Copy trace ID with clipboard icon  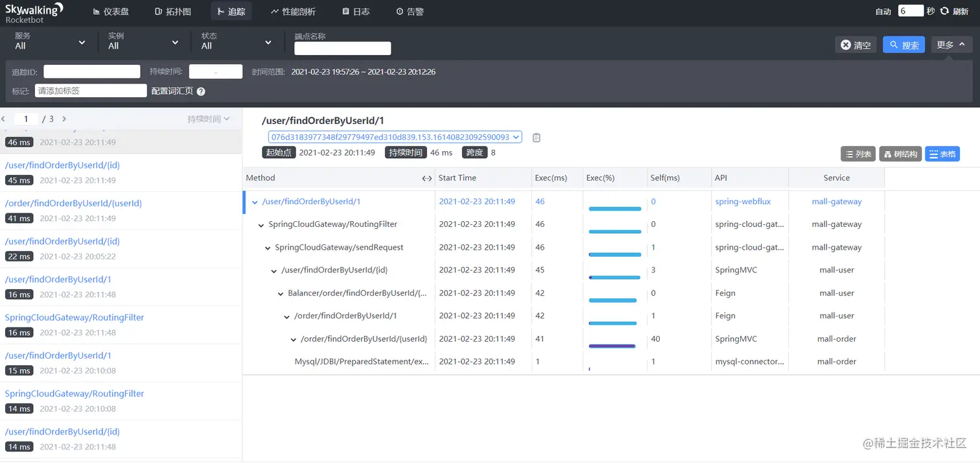pyautogui.click(x=536, y=137)
